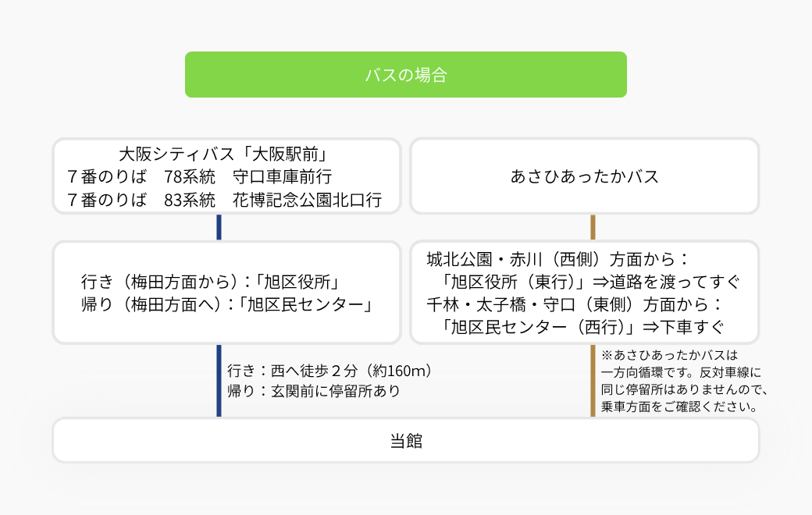Viewport: 812px width, 515px height.
Task: Click the 行き「旭区役所」 stop text
Action: coord(210,282)
